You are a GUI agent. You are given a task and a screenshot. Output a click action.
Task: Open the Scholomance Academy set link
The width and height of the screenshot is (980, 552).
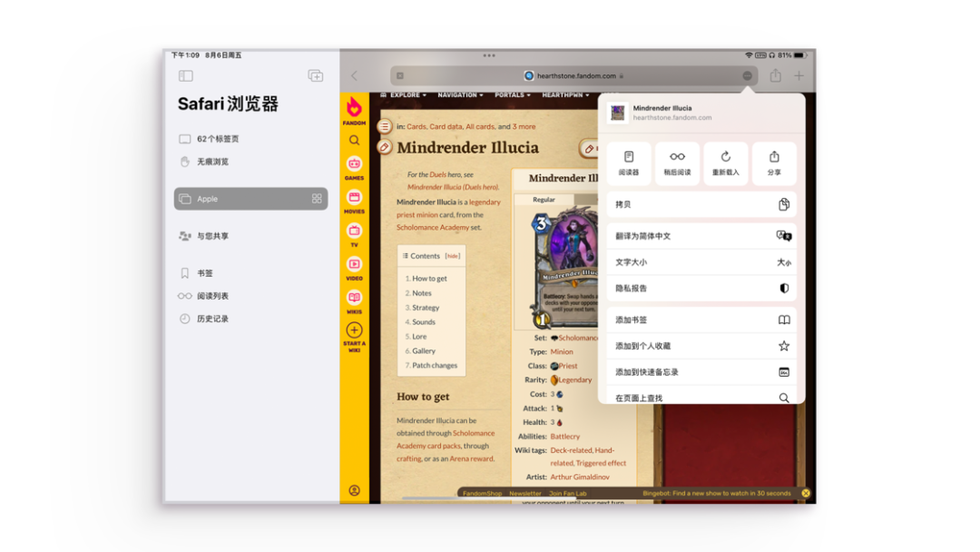tap(433, 228)
